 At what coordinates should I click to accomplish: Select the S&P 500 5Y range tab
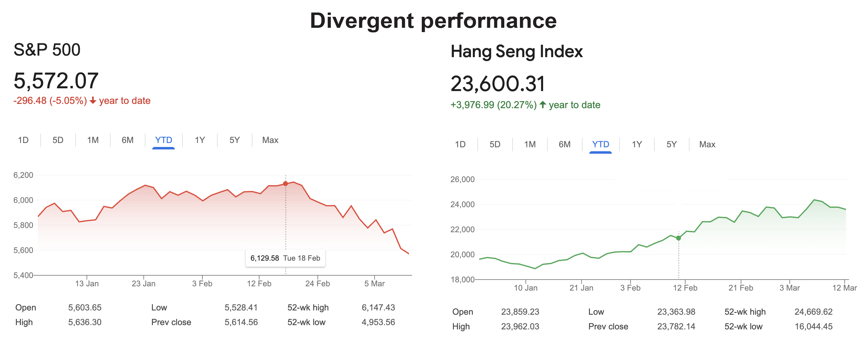pos(234,140)
